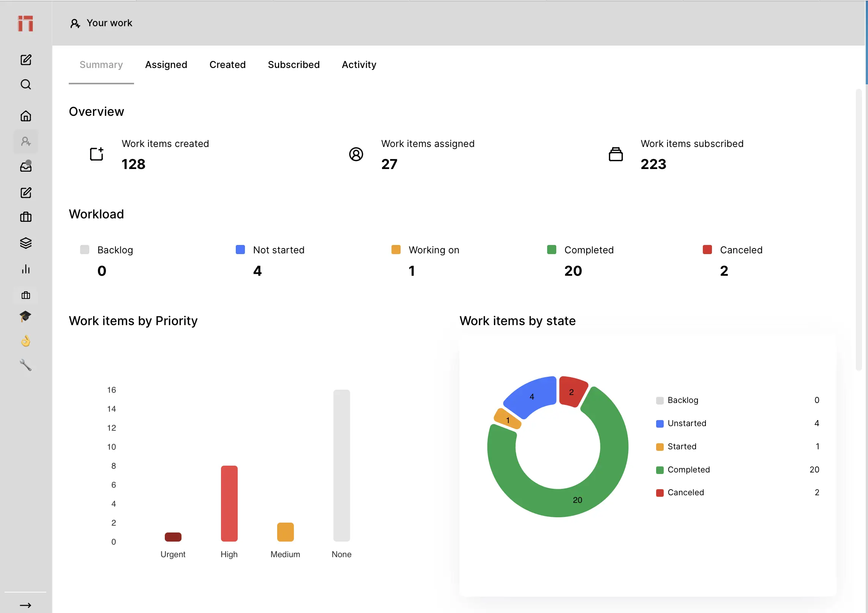Open Inbox icon with notification dot
This screenshot has width=868, height=613.
point(26,166)
